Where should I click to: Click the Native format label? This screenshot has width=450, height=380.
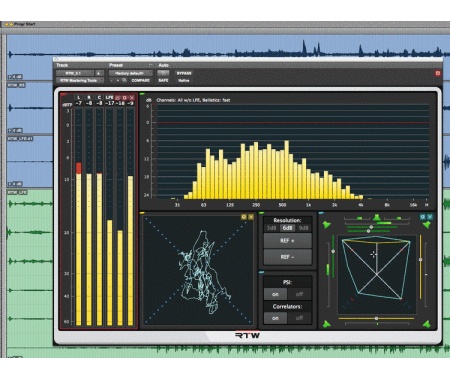click(x=184, y=80)
